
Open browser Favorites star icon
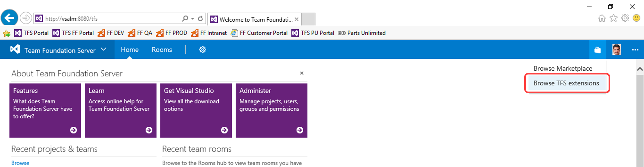[x=613, y=18]
